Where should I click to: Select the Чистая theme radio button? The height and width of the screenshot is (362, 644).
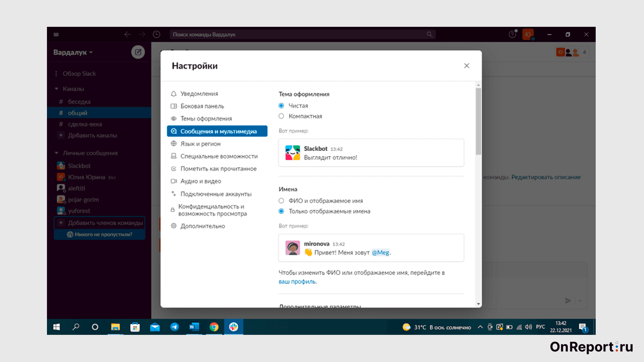pyautogui.click(x=281, y=106)
